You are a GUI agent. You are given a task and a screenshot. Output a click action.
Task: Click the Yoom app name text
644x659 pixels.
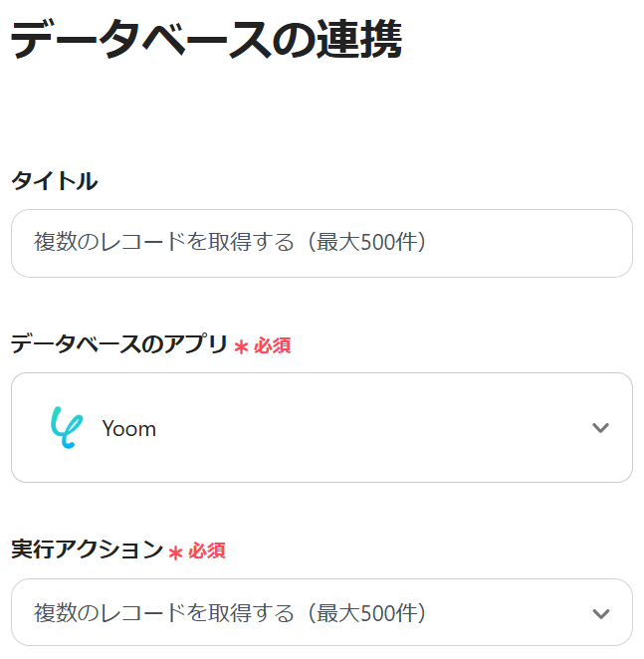point(128,429)
